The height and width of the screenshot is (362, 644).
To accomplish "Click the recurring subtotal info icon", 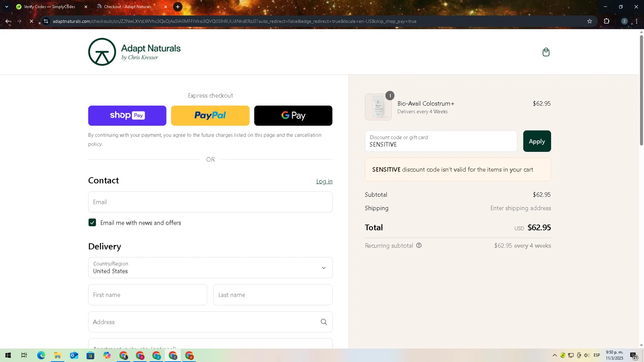I will (x=419, y=245).
